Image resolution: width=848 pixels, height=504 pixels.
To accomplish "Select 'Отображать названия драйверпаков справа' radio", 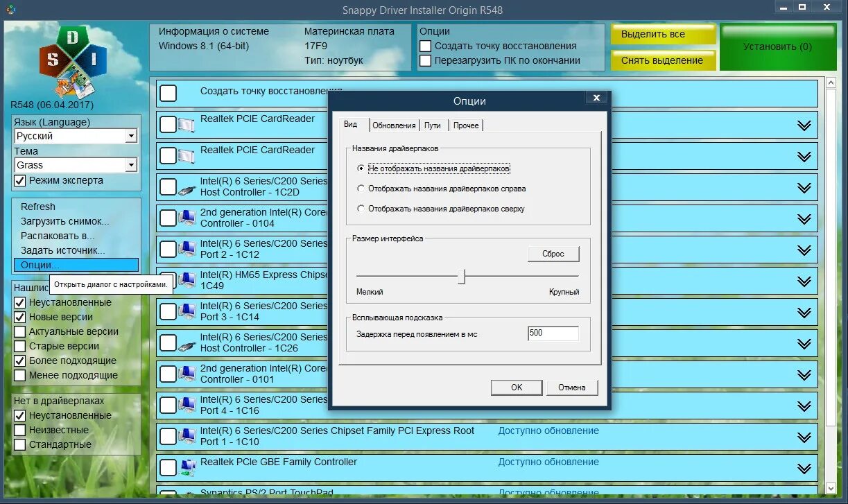I will [x=361, y=189].
